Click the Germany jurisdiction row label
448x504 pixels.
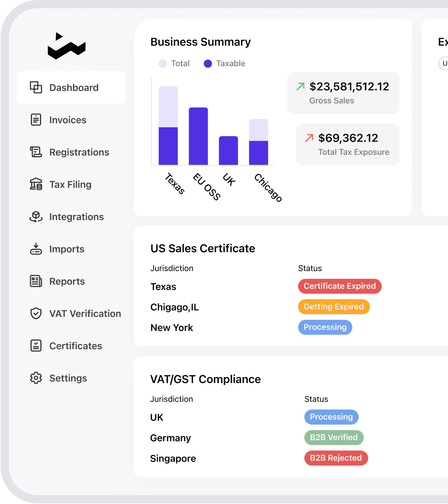click(x=171, y=438)
